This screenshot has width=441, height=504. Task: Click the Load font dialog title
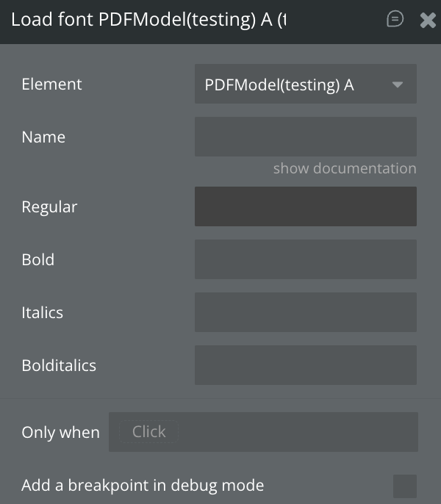(x=147, y=20)
